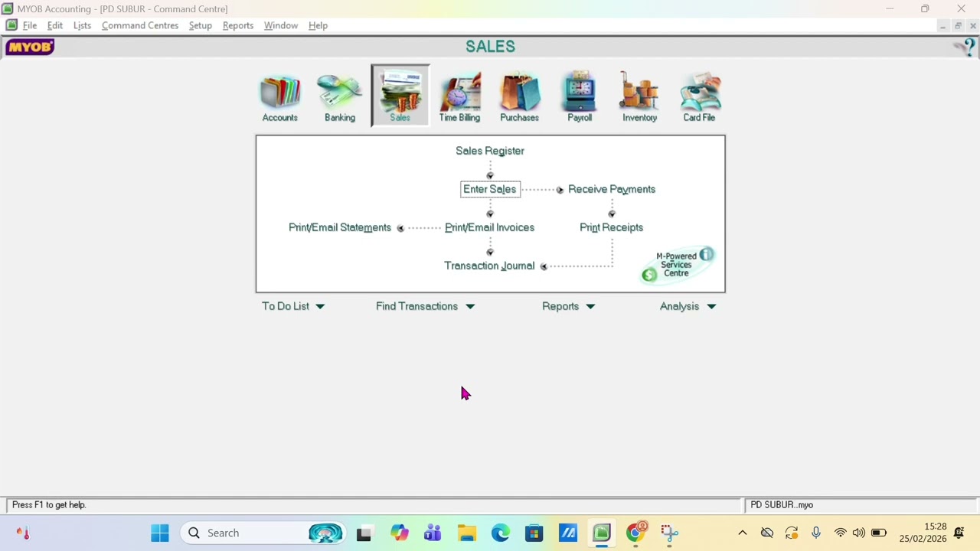The width and height of the screenshot is (980, 551).
Task: Open MasterAccounting app in taskbar
Action: point(568,533)
